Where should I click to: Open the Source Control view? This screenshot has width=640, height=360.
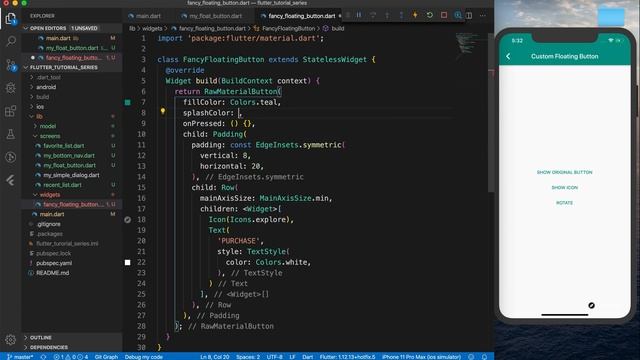pyautogui.click(x=11, y=65)
